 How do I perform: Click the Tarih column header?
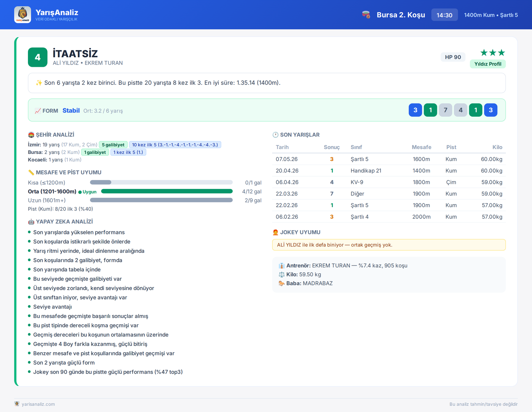click(x=282, y=147)
